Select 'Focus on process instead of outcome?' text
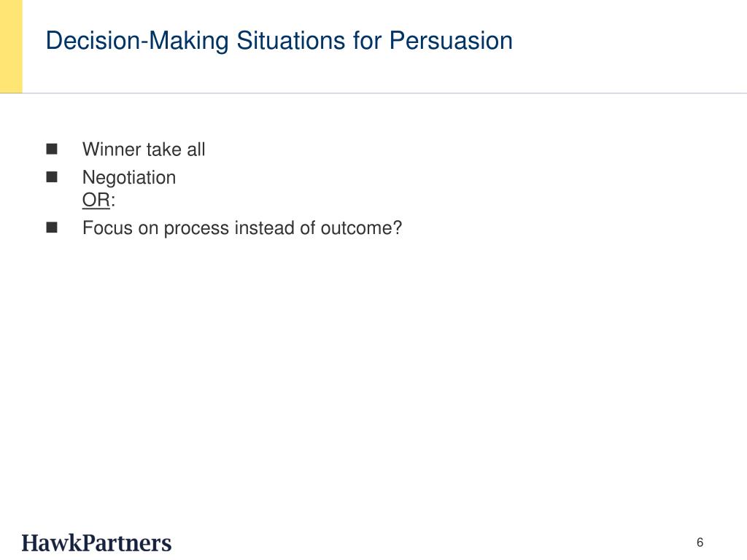747x560 pixels. tap(242, 228)
